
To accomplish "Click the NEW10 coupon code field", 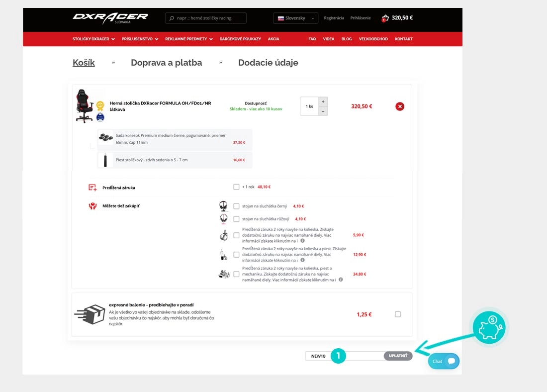I will click(x=344, y=356).
